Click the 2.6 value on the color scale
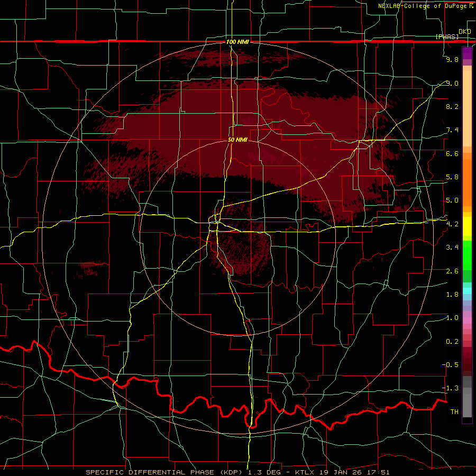Viewport: 476px width, 476px height. click(452, 271)
